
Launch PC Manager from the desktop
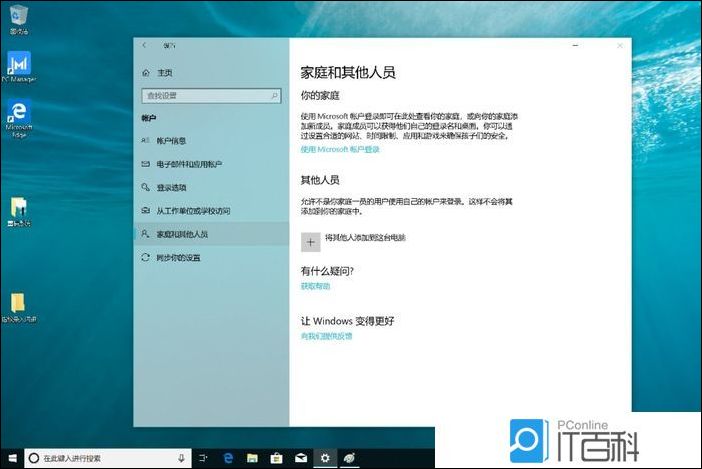coord(18,67)
